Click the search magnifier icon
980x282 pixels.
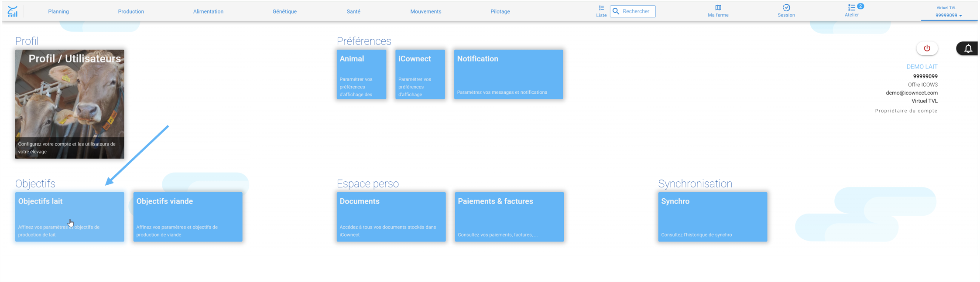coord(616,11)
